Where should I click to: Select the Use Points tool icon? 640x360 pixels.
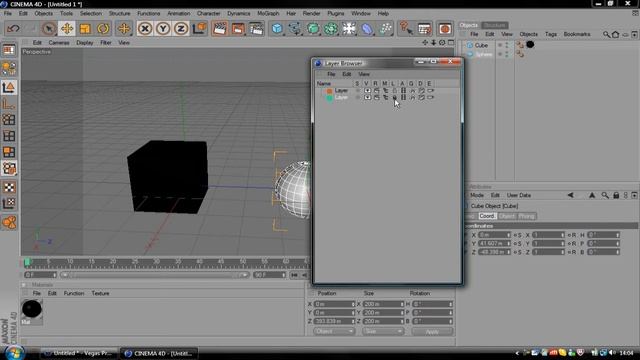click(x=9, y=120)
